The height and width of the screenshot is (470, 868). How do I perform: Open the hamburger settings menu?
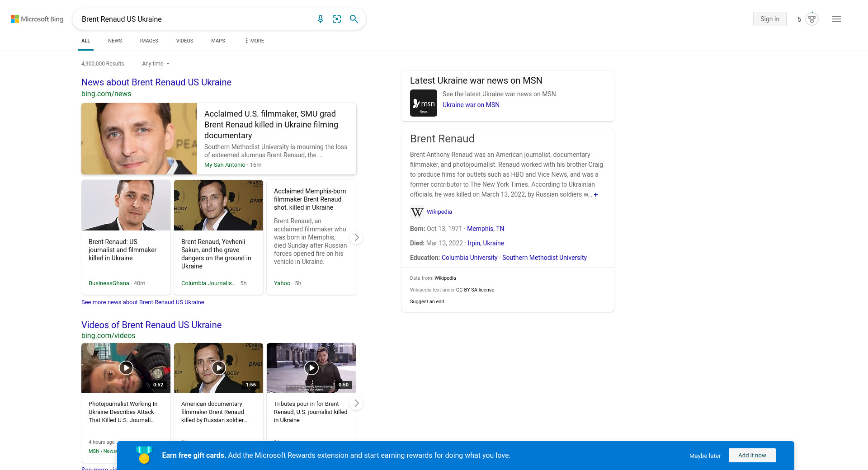pos(836,19)
